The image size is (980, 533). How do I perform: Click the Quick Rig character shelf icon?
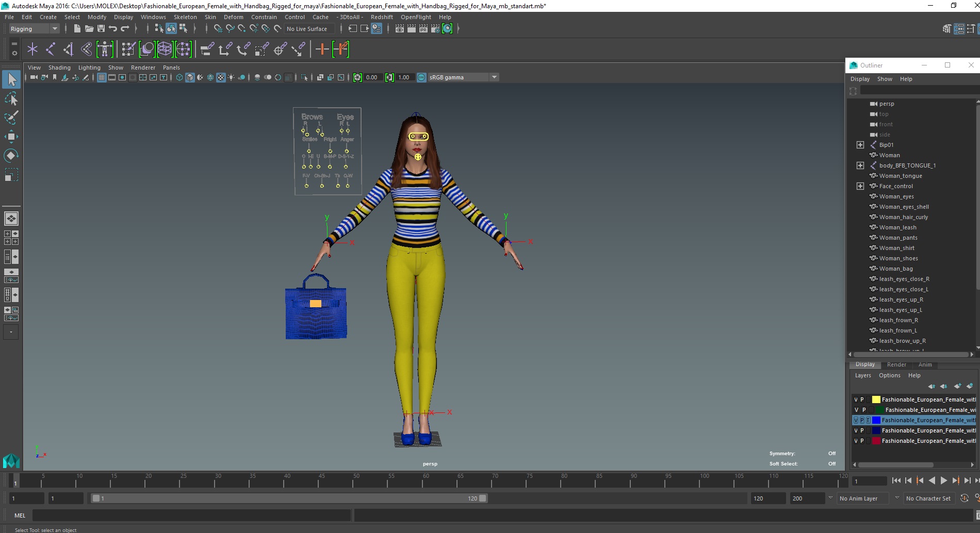(105, 49)
